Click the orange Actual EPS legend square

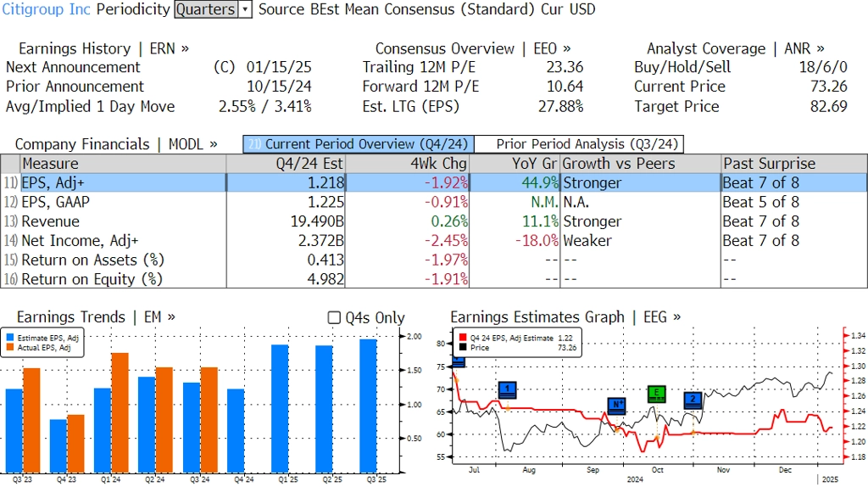pos(11,347)
